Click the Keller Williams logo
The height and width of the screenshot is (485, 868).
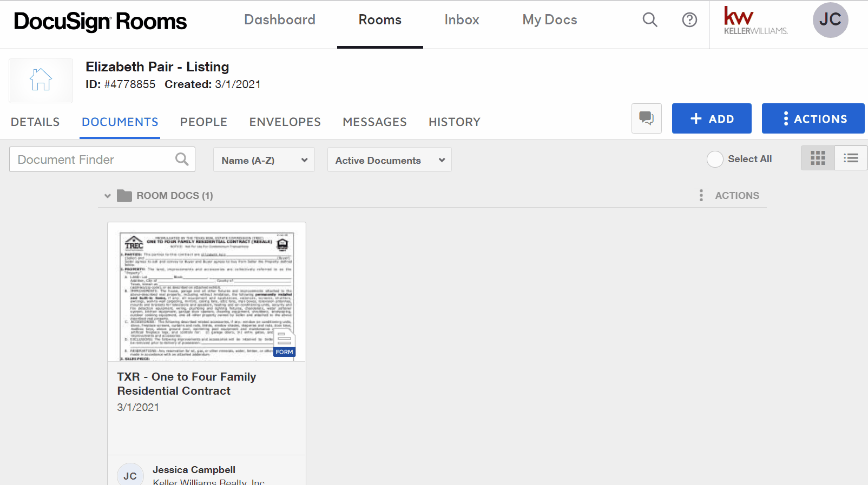[x=755, y=21]
